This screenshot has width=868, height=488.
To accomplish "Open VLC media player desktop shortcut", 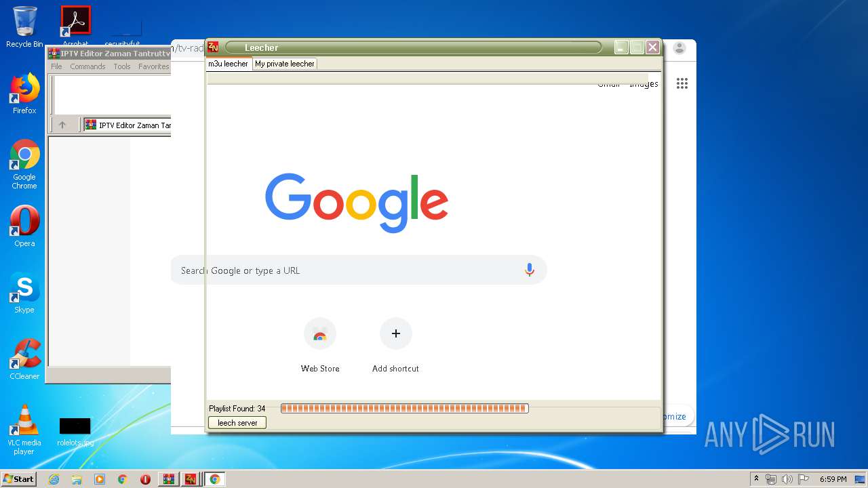I will click(24, 430).
